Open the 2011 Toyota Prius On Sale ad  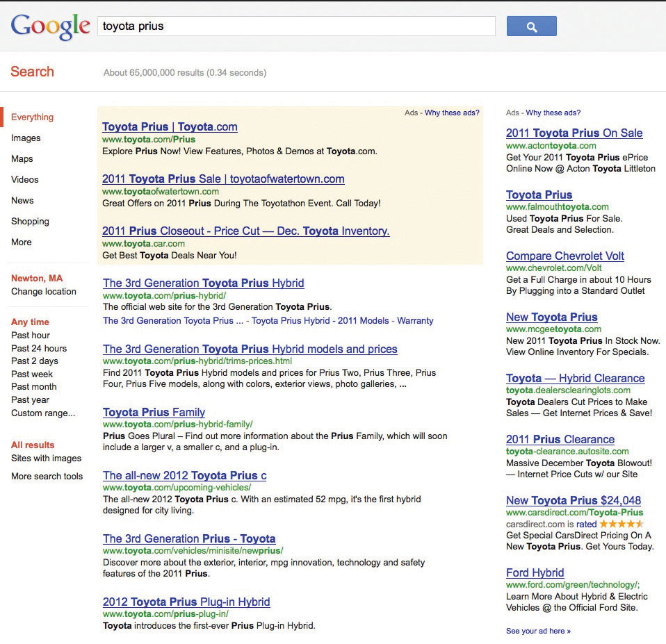[574, 133]
